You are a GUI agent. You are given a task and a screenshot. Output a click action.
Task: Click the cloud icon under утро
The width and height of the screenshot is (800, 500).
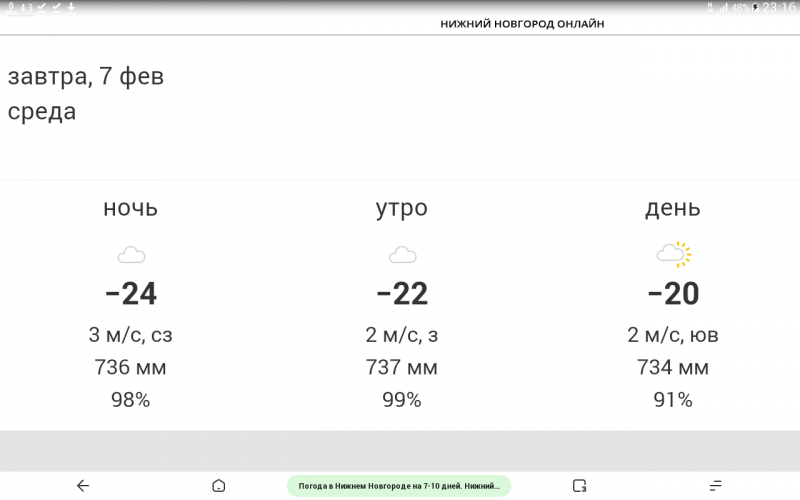403,255
